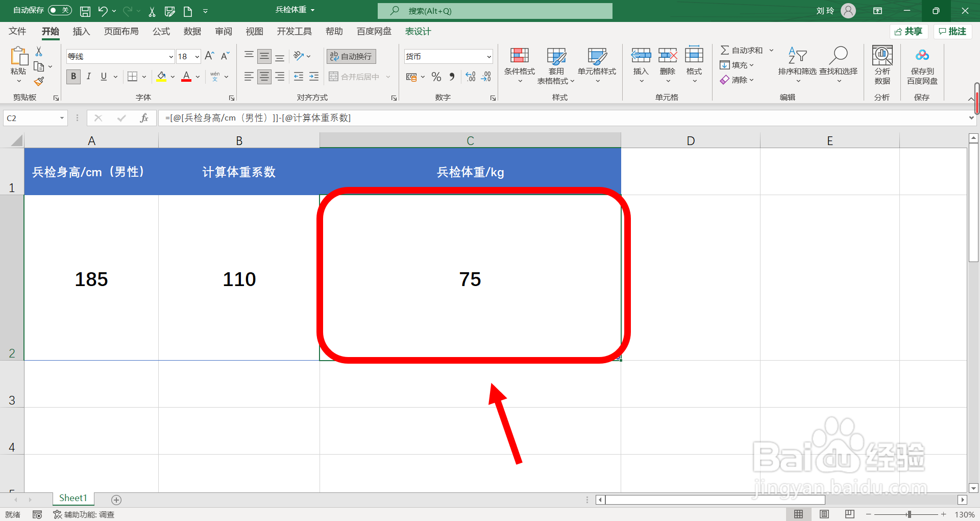Click the percent style icon
Image resolution: width=980 pixels, height=521 pixels.
point(436,77)
